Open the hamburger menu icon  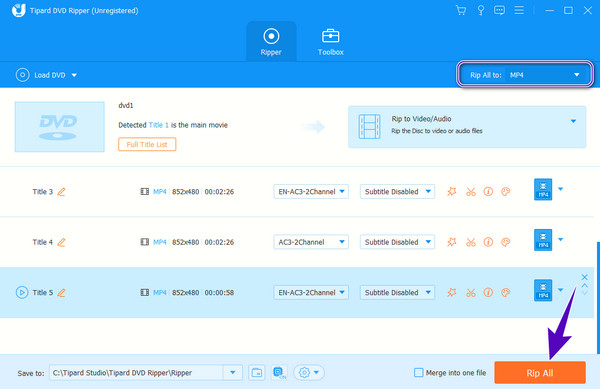519,10
